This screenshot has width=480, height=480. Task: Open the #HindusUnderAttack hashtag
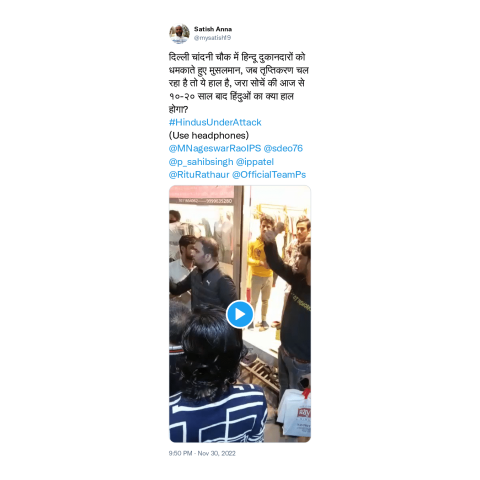pyautogui.click(x=215, y=122)
